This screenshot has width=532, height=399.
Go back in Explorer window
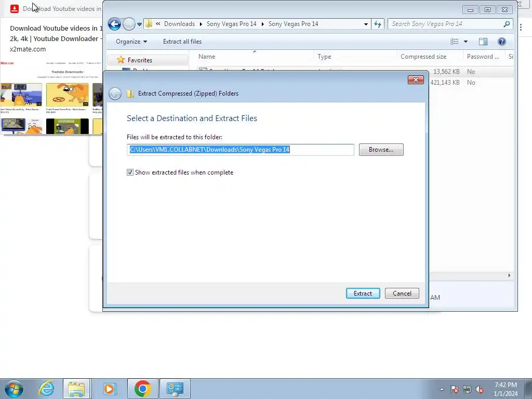(114, 24)
